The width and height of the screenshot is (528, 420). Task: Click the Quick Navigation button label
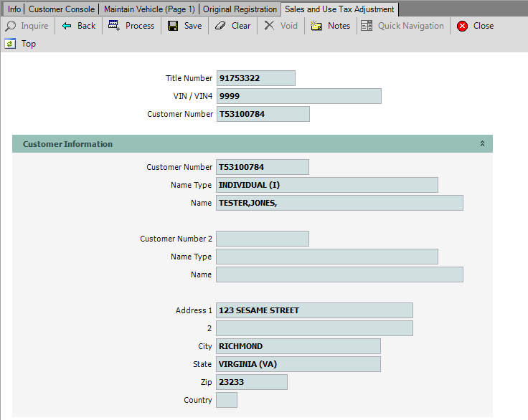pos(411,26)
